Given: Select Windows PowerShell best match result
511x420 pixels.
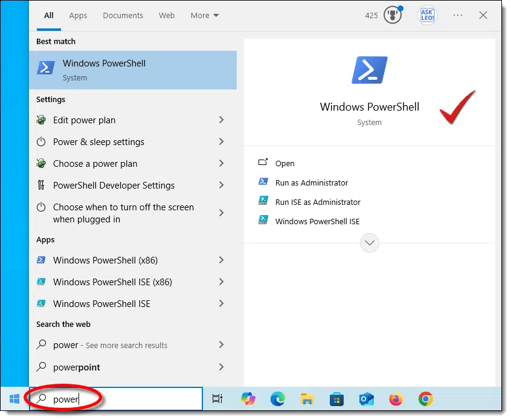Looking at the screenshot, I should (x=133, y=70).
